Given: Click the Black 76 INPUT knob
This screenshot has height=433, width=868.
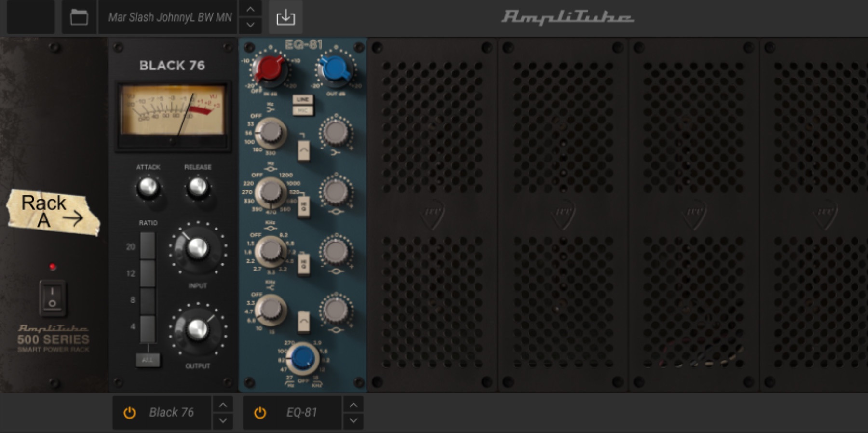Looking at the screenshot, I should tap(197, 248).
